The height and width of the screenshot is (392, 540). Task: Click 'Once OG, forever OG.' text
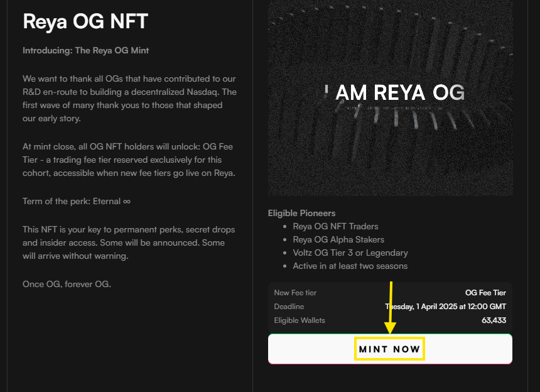(x=67, y=284)
